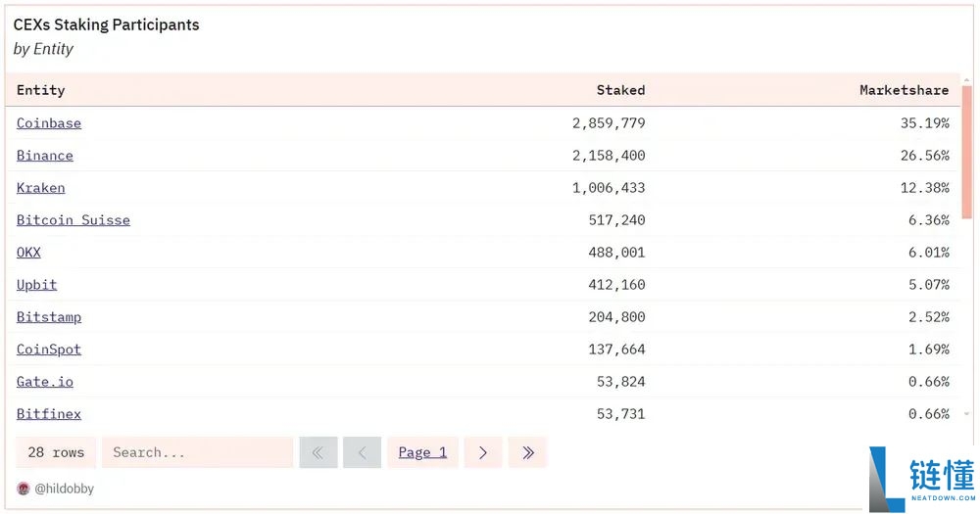Click the by Entity subtitle
The width and height of the screenshot is (980, 514).
coord(43,49)
